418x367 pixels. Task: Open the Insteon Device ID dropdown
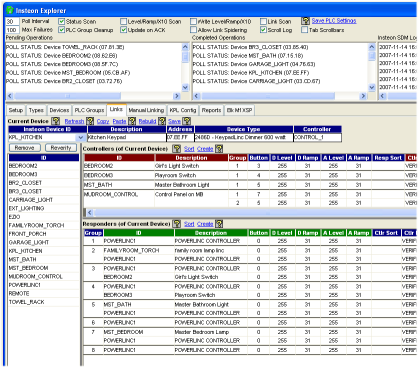point(80,137)
